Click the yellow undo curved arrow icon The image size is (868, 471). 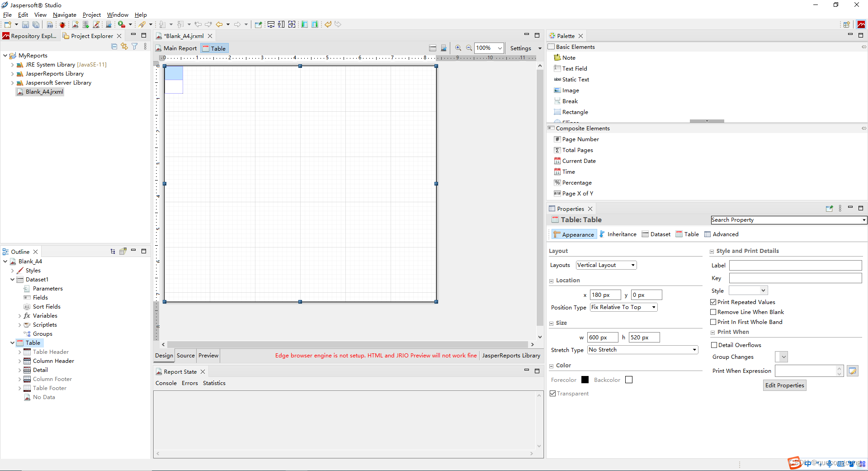328,24
